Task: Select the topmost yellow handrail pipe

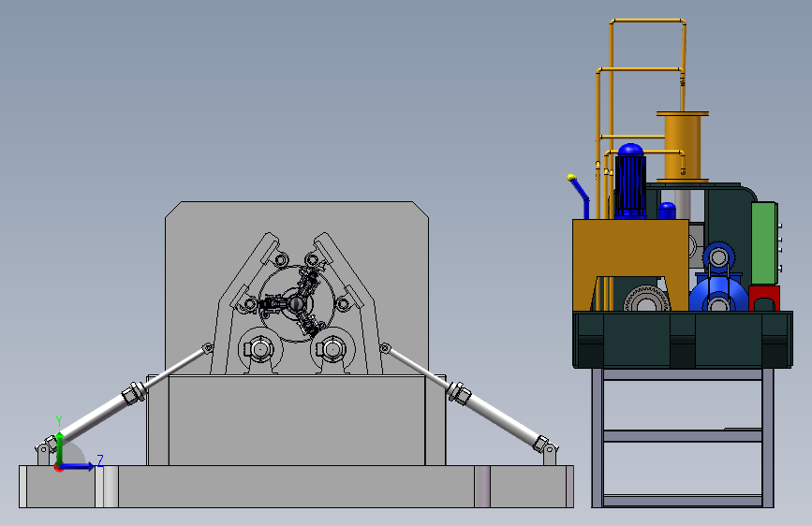Action: click(x=647, y=22)
